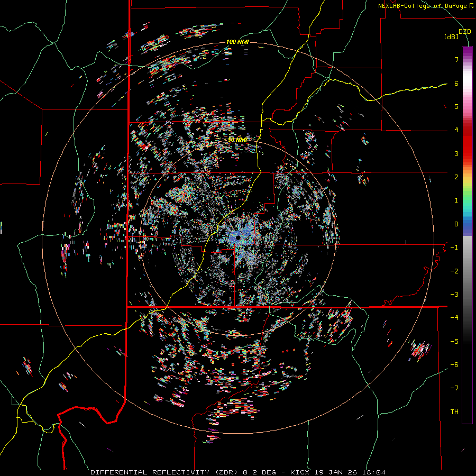The width and height of the screenshot is (476, 476).
Task: Click the [dB] unit label
Action: [451, 37]
